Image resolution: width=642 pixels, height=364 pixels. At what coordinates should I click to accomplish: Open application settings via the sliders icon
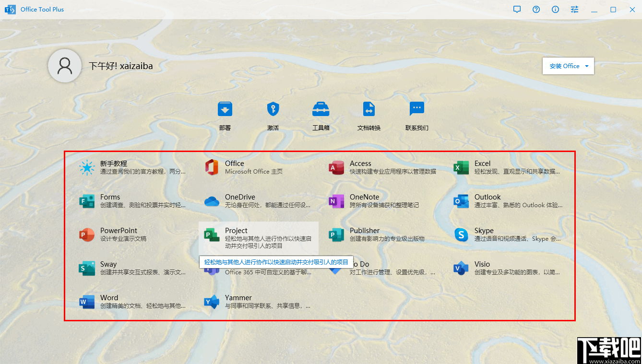pyautogui.click(x=574, y=9)
